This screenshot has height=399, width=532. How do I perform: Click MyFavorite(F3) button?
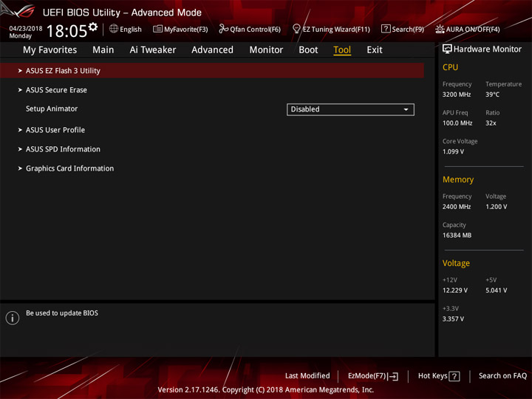tap(180, 29)
